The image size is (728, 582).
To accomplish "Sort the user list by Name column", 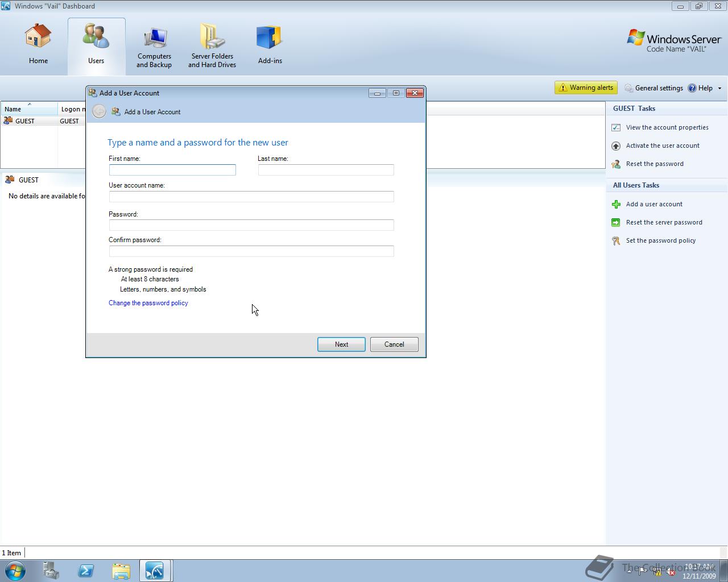I will tap(29, 109).
